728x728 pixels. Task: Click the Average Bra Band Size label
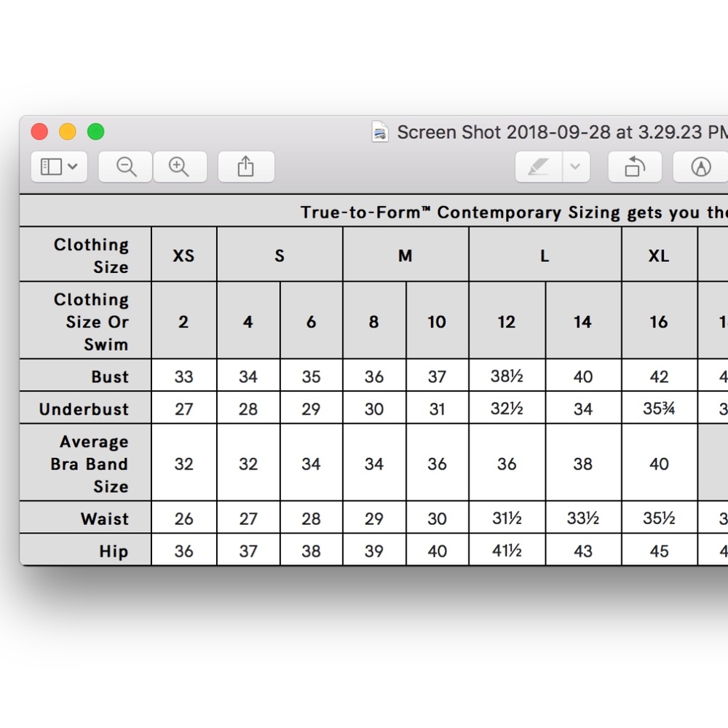tap(89, 463)
